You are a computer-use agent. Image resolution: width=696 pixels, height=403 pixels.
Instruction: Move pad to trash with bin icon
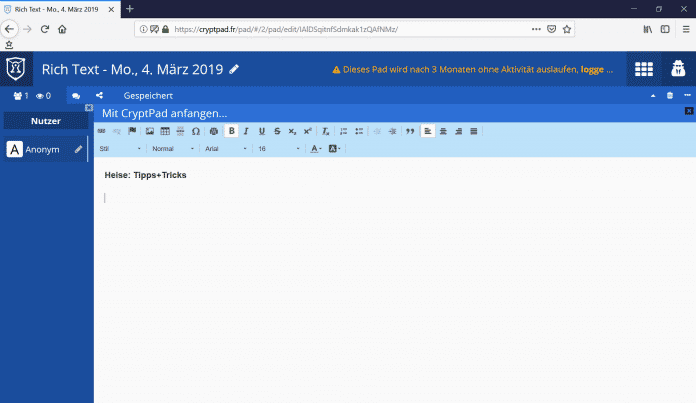(x=670, y=95)
